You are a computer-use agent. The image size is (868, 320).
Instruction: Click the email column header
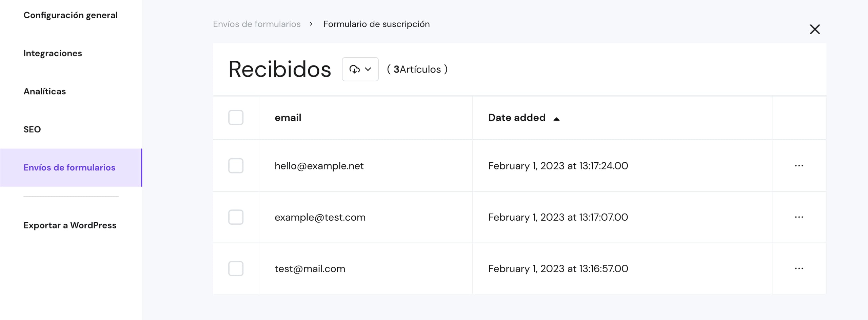click(x=288, y=118)
